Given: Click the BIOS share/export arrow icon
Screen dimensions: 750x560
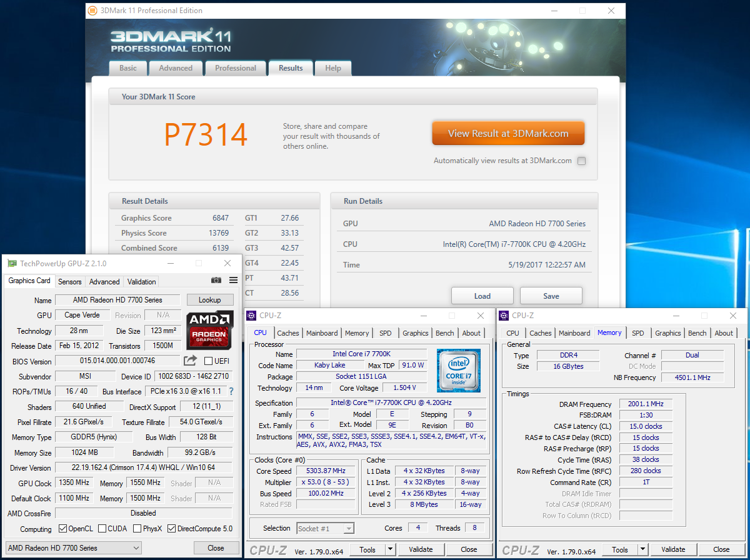Looking at the screenshot, I should tap(191, 361).
